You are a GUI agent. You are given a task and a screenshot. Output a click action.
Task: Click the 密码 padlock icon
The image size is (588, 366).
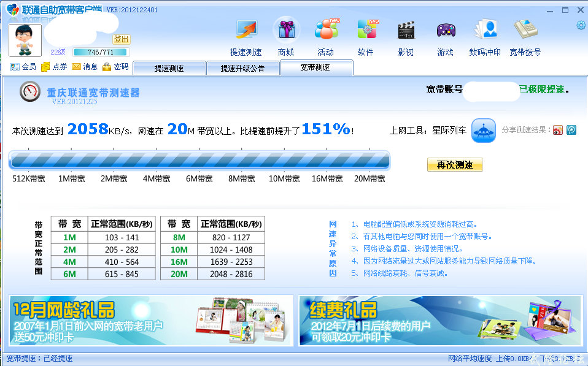[107, 67]
